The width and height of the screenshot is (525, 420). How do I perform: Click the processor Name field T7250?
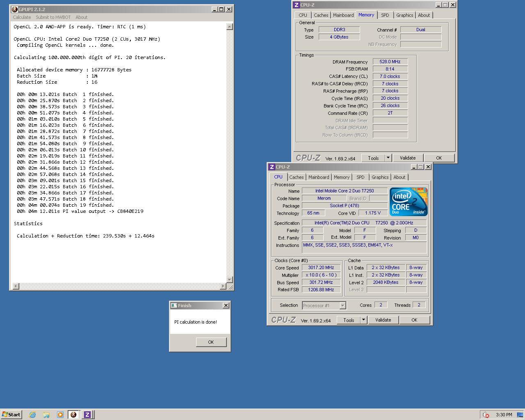pos(345,191)
